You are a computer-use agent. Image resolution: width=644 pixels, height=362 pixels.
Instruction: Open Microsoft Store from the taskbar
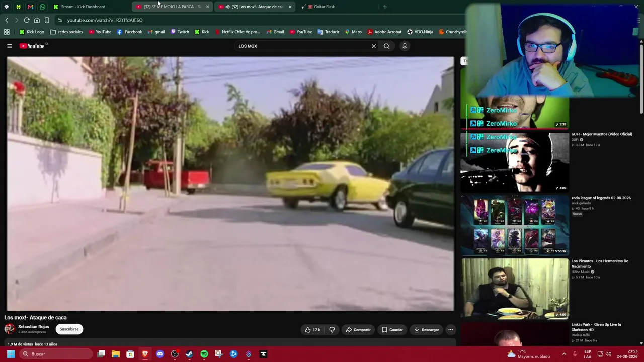pyautogui.click(x=130, y=354)
